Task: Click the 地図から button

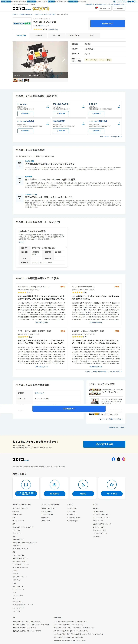Action: [x=83, y=494]
